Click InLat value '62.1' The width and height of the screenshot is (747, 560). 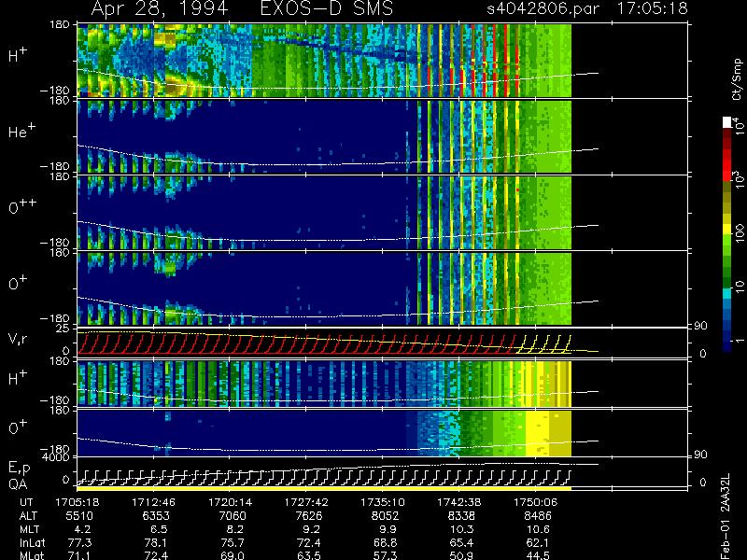click(x=538, y=543)
